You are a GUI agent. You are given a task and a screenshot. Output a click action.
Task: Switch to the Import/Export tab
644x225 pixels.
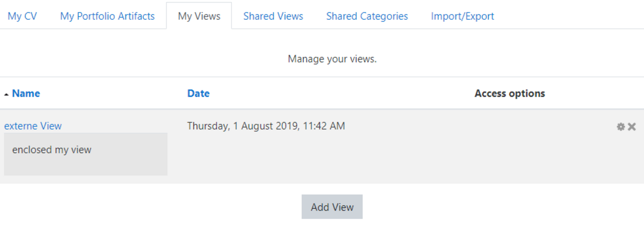[463, 16]
